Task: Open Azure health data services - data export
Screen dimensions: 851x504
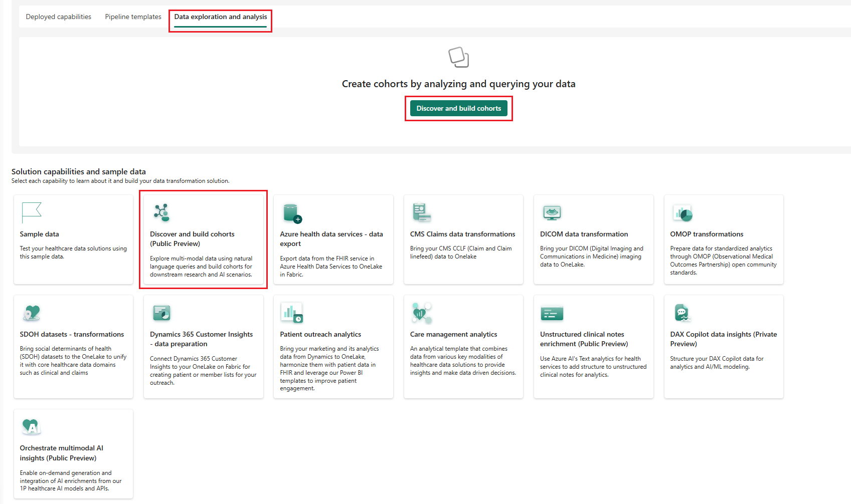Action: 331,239
